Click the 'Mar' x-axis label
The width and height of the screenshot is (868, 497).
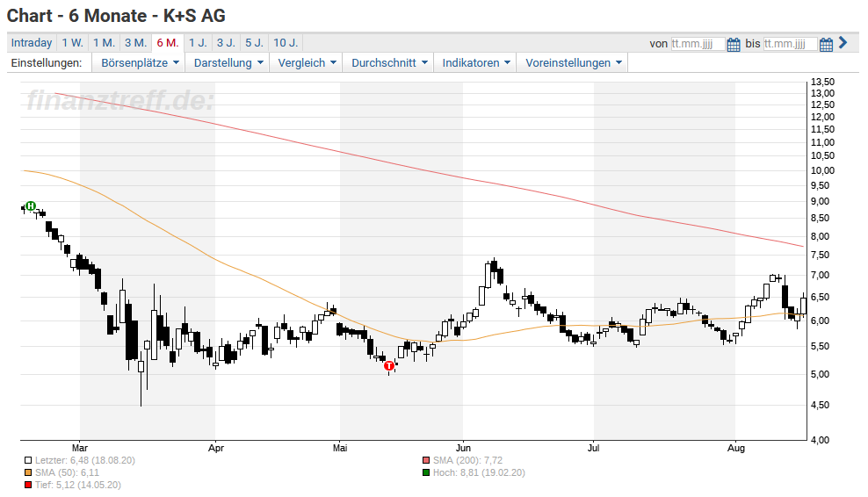click(80, 448)
